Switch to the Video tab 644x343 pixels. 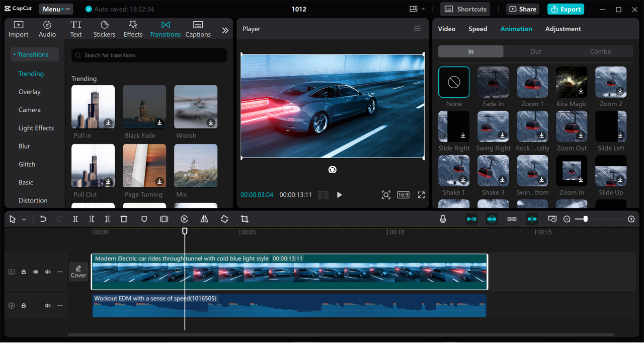point(447,29)
